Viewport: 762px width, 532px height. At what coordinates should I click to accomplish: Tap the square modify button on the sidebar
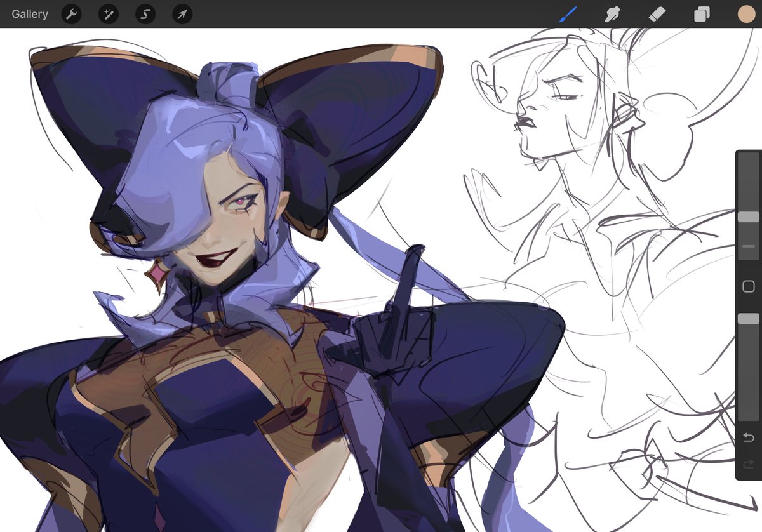click(x=748, y=286)
